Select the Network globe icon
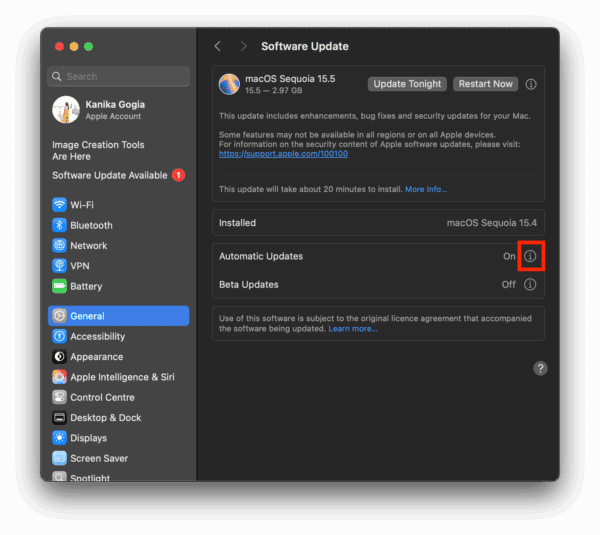The height and width of the screenshot is (535, 600). (60, 246)
